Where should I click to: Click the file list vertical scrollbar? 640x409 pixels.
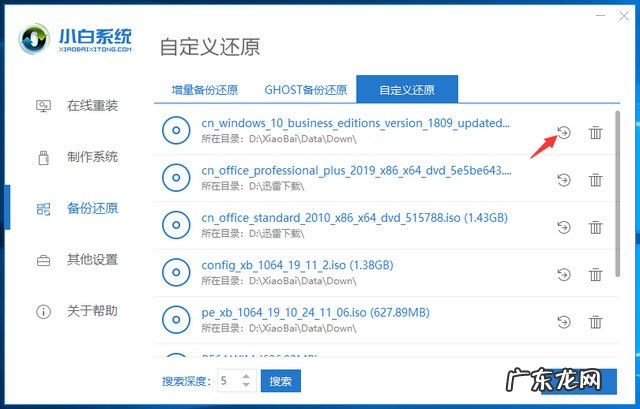click(x=618, y=194)
